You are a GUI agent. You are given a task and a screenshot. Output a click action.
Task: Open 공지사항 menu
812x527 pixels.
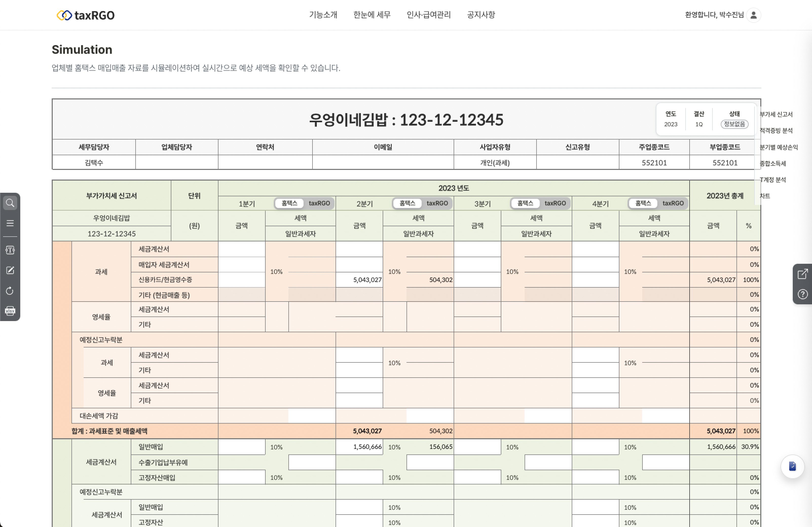[481, 15]
